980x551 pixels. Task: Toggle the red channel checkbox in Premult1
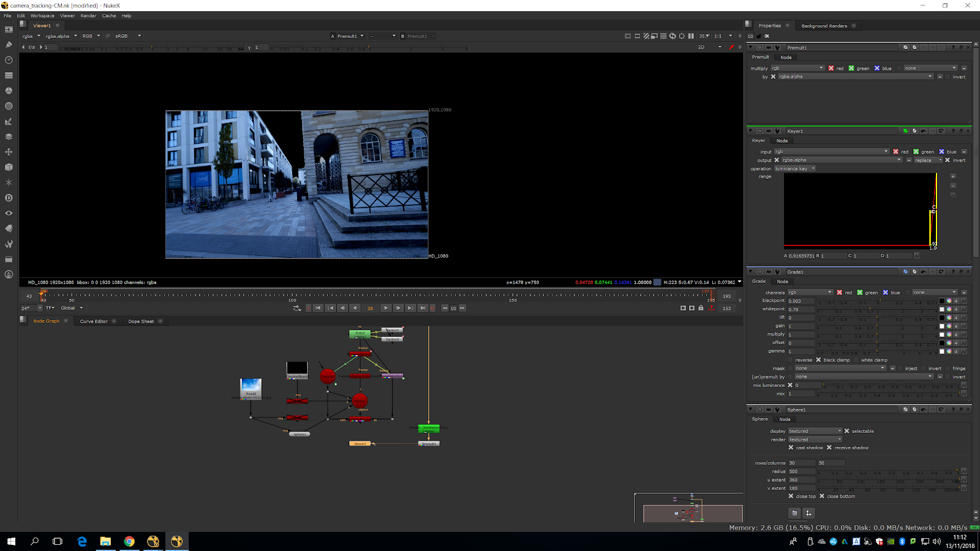[831, 68]
